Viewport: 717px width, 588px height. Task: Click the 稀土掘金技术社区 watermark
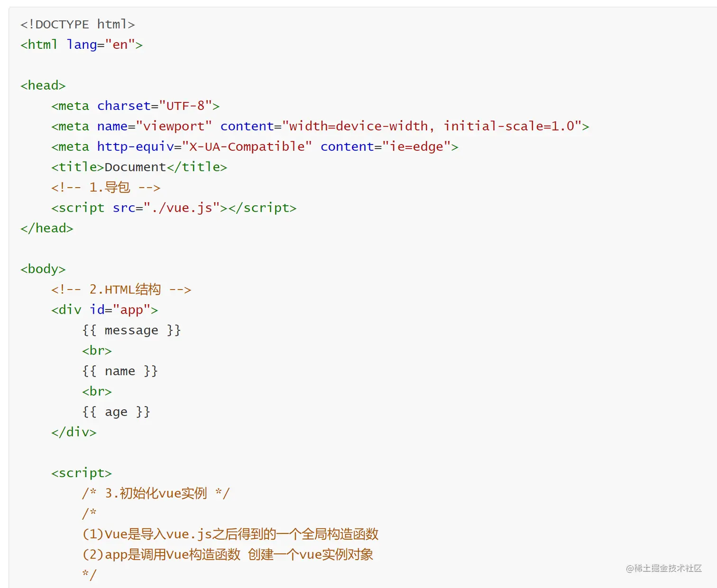pos(663,568)
